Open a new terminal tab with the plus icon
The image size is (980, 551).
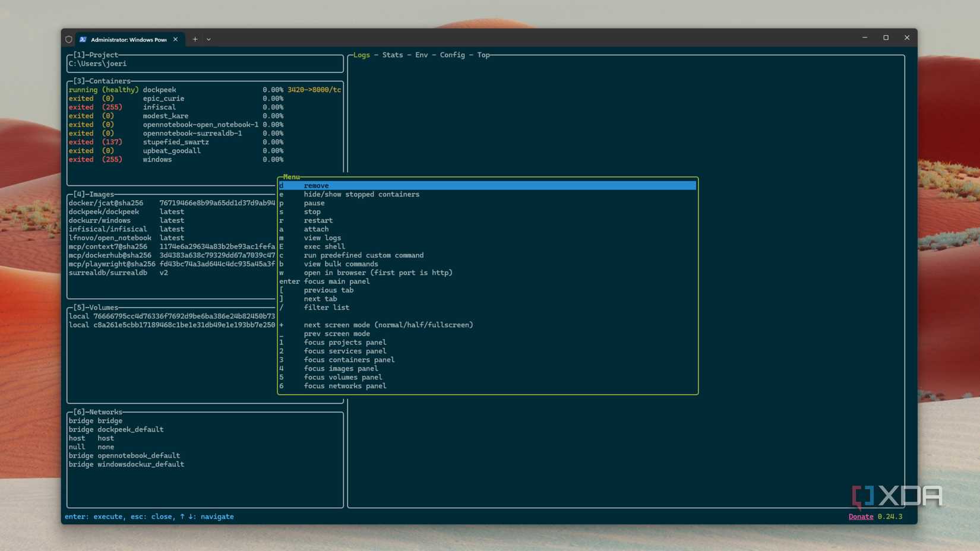click(x=195, y=39)
